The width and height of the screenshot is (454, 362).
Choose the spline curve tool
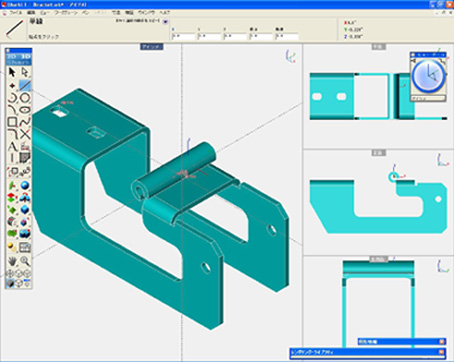[25, 122]
